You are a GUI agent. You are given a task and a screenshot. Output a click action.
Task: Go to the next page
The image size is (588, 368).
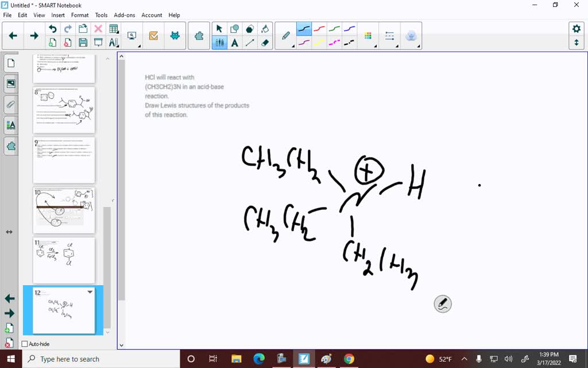[34, 36]
